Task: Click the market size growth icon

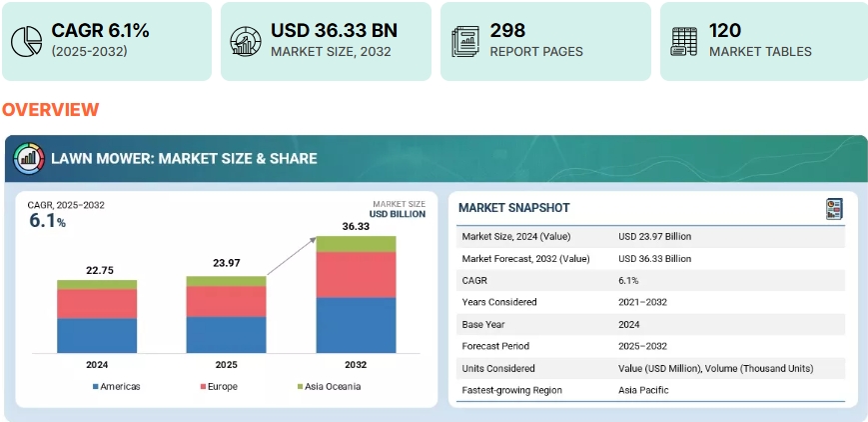Action: (246, 41)
